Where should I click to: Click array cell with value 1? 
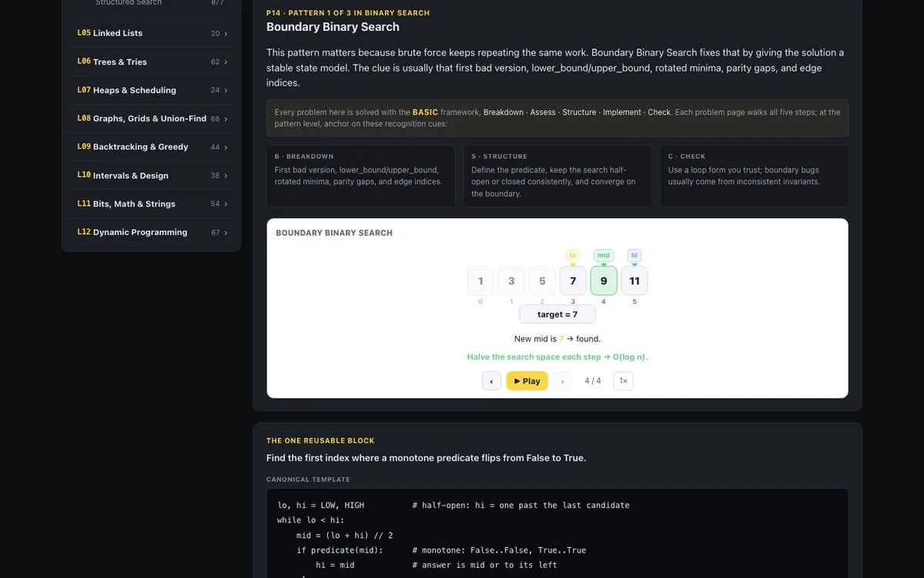point(480,281)
